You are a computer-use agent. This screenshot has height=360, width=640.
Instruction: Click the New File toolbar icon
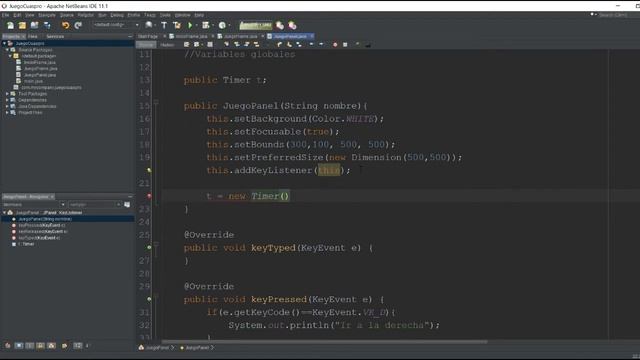coord(10,25)
